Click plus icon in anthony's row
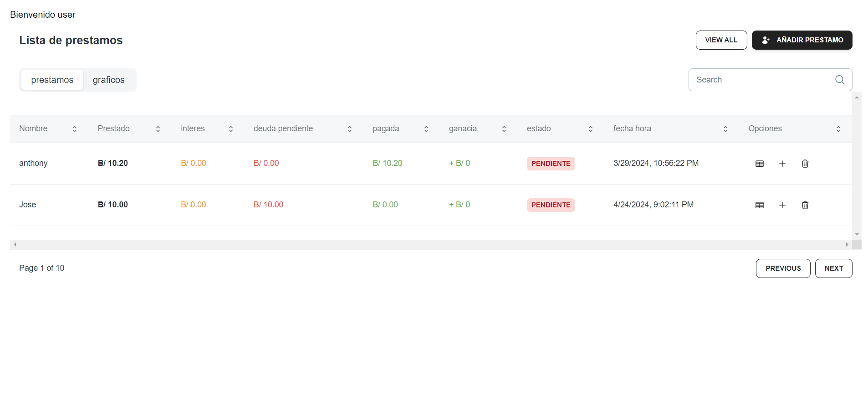 [x=782, y=164]
